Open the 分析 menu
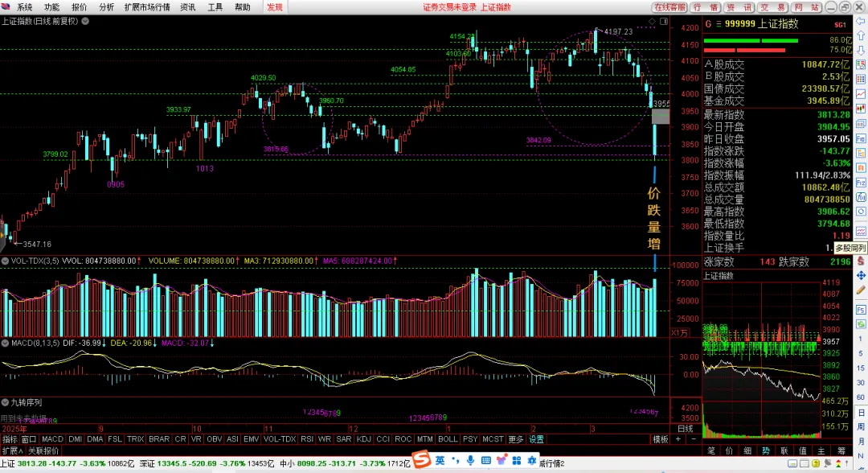The height and width of the screenshot is (473, 868). (106, 7)
